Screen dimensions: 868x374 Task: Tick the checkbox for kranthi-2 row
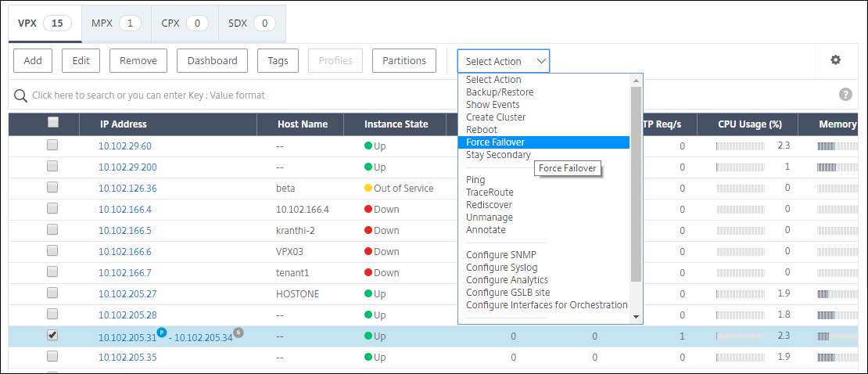52,229
